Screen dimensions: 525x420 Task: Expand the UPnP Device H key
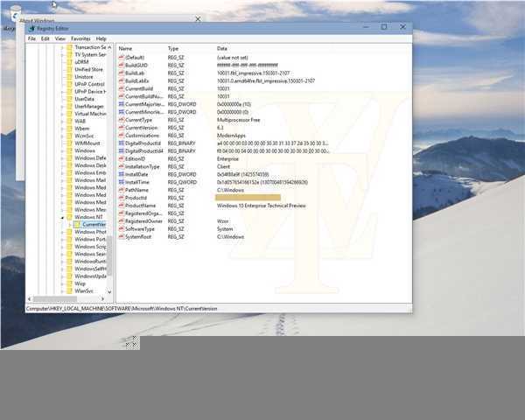pos(62,92)
